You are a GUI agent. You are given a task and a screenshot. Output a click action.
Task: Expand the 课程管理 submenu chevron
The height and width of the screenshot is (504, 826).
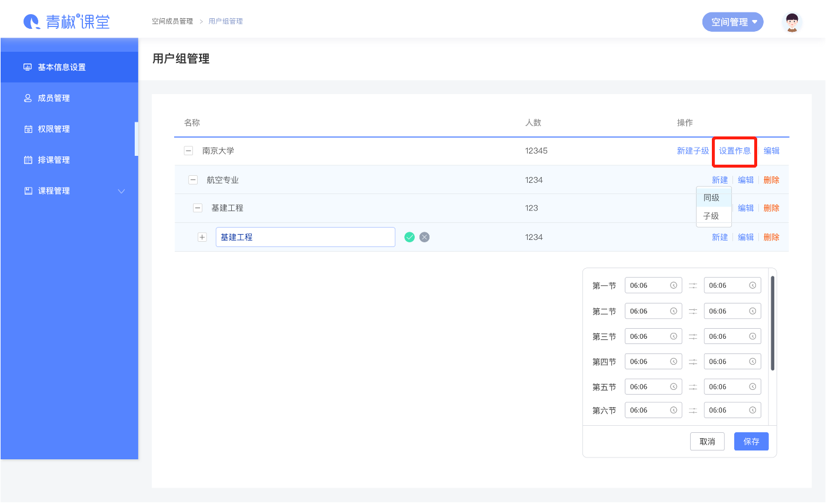(x=122, y=191)
